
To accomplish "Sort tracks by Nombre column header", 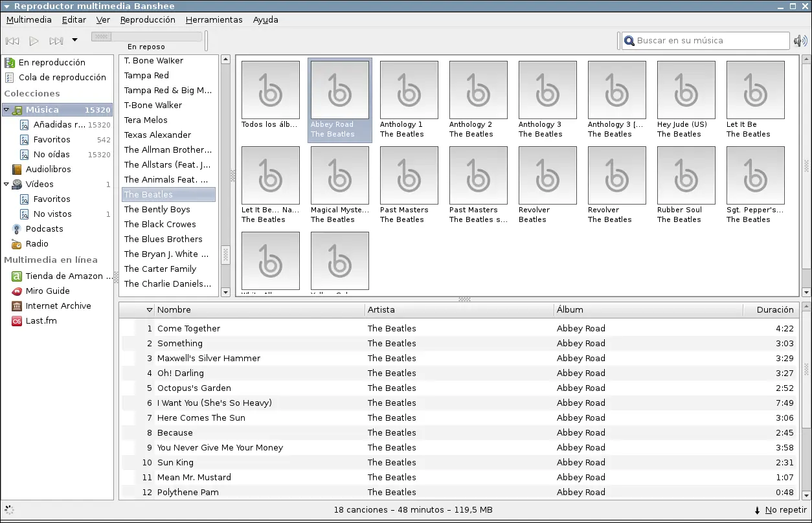I will [x=260, y=310].
